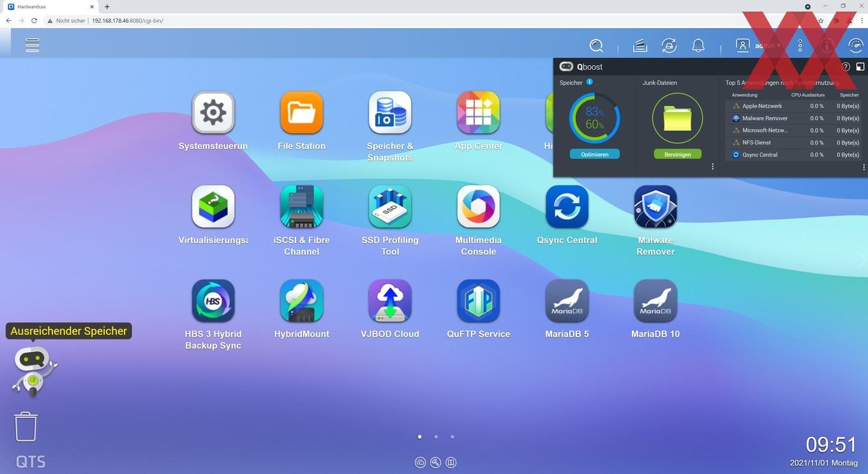868x474 pixels.
Task: Collapse the Qboost panel
Action: [x=860, y=66]
